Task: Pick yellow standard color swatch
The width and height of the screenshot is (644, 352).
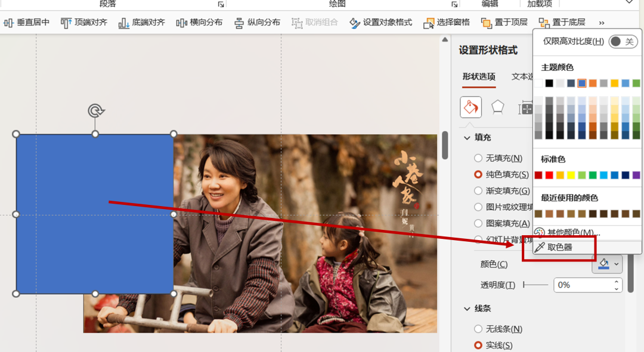Action: pyautogui.click(x=571, y=175)
